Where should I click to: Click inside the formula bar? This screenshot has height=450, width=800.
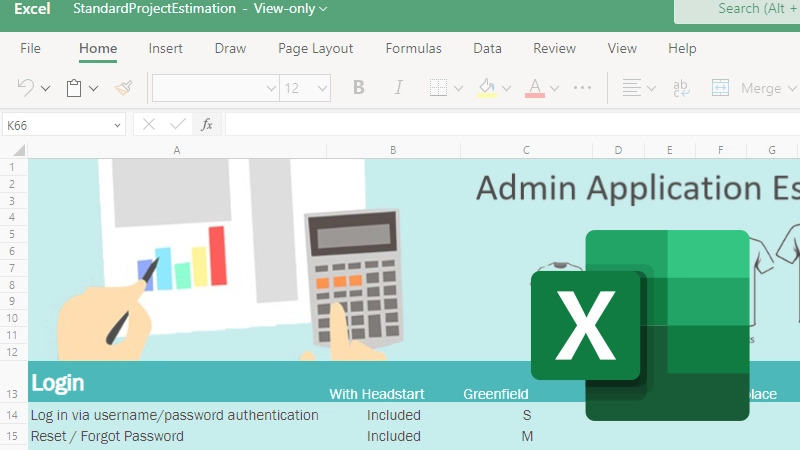click(512, 125)
